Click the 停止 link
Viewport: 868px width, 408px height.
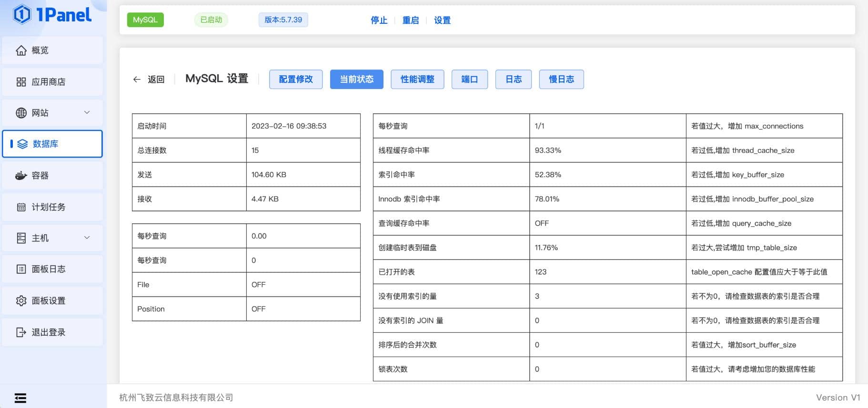pos(379,20)
